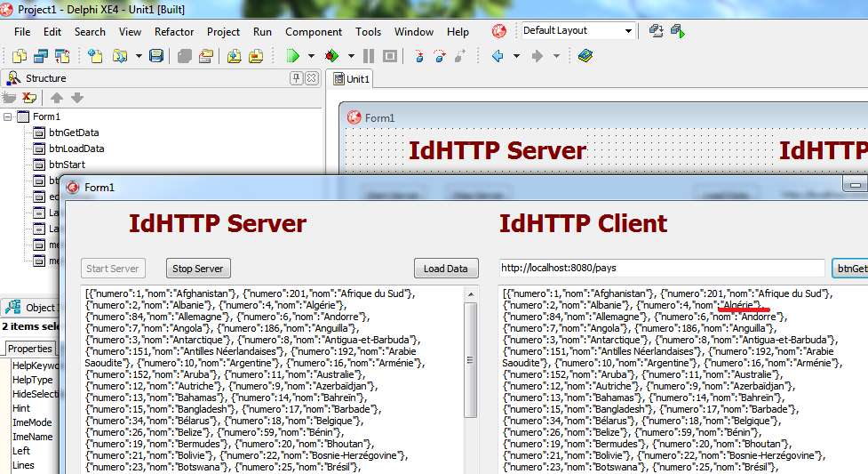Click the Open Project toolbar icon
The width and height of the screenshot is (868, 474).
206,56
